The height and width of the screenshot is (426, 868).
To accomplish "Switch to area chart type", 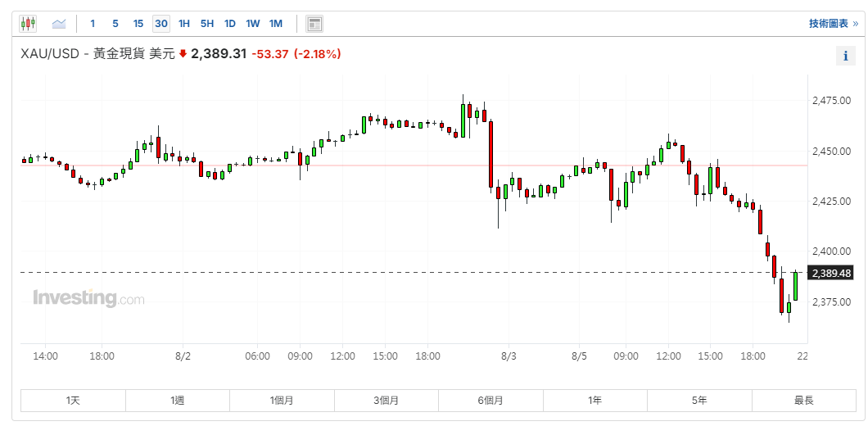I will coord(59,24).
